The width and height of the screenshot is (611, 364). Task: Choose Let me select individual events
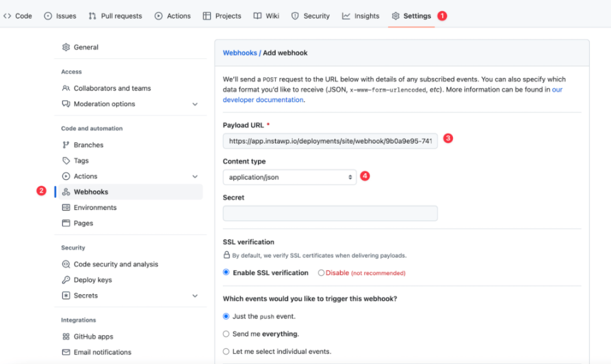(226, 352)
